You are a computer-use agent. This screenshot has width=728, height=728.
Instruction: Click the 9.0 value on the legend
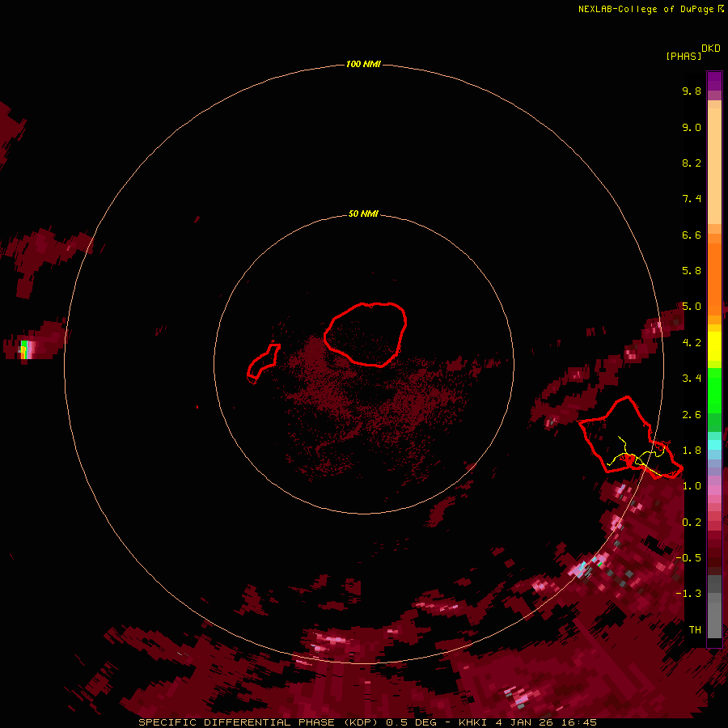692,127
